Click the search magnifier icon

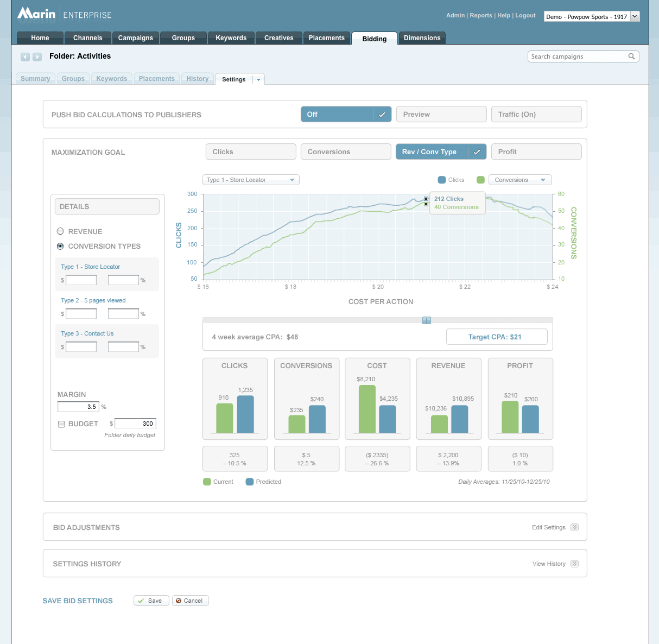coord(631,56)
